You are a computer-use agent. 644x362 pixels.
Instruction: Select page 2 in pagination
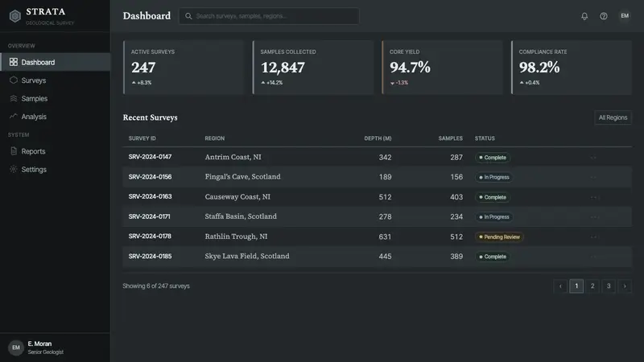click(592, 286)
